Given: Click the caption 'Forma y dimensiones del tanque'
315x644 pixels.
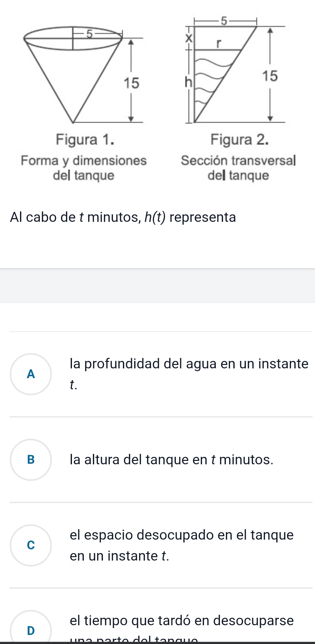Looking at the screenshot, I should [84, 168].
